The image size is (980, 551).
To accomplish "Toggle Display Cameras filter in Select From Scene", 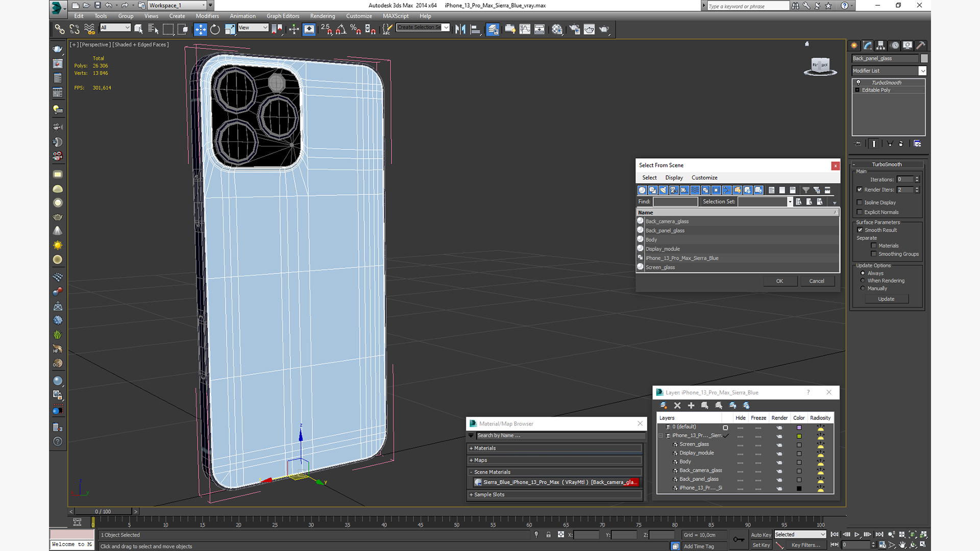I will [x=674, y=190].
